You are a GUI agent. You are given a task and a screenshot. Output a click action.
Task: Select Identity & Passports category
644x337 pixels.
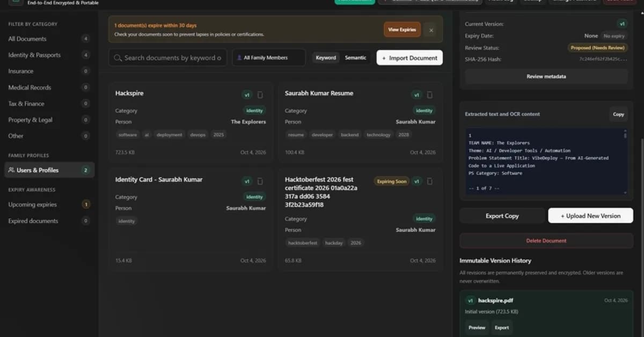[x=48, y=55]
